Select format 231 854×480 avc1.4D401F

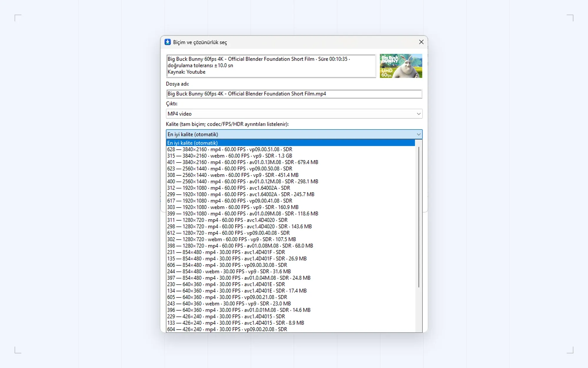(x=290, y=252)
